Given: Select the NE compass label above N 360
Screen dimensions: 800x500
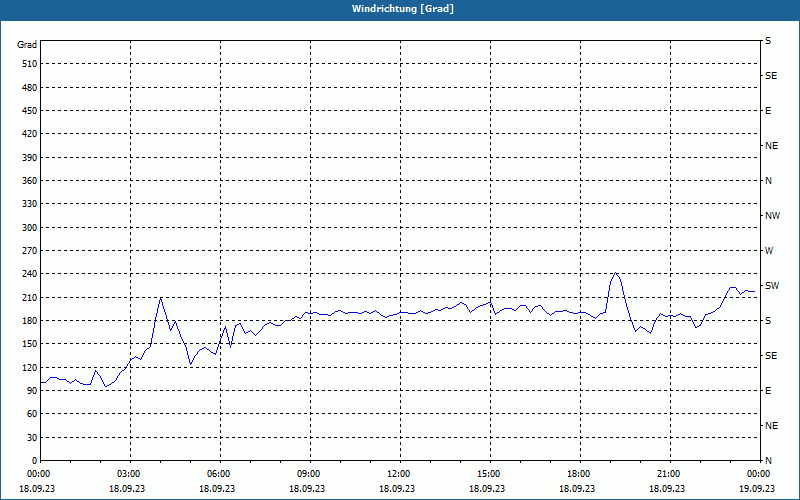Looking at the screenshot, I should click(771, 146).
